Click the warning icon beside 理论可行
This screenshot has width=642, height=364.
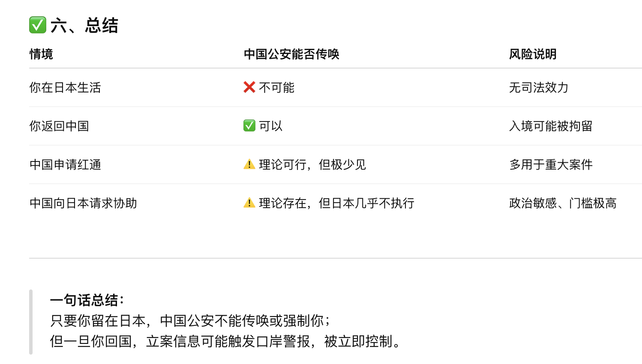click(249, 164)
